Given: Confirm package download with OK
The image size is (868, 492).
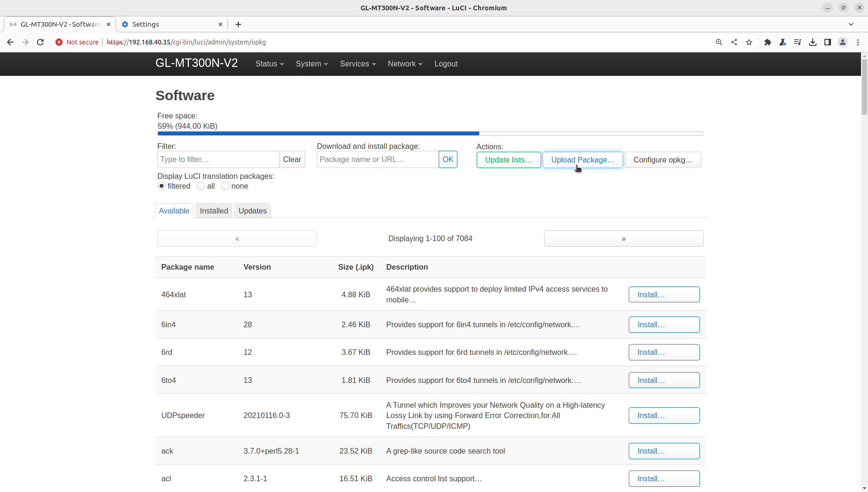Looking at the screenshot, I should point(448,160).
